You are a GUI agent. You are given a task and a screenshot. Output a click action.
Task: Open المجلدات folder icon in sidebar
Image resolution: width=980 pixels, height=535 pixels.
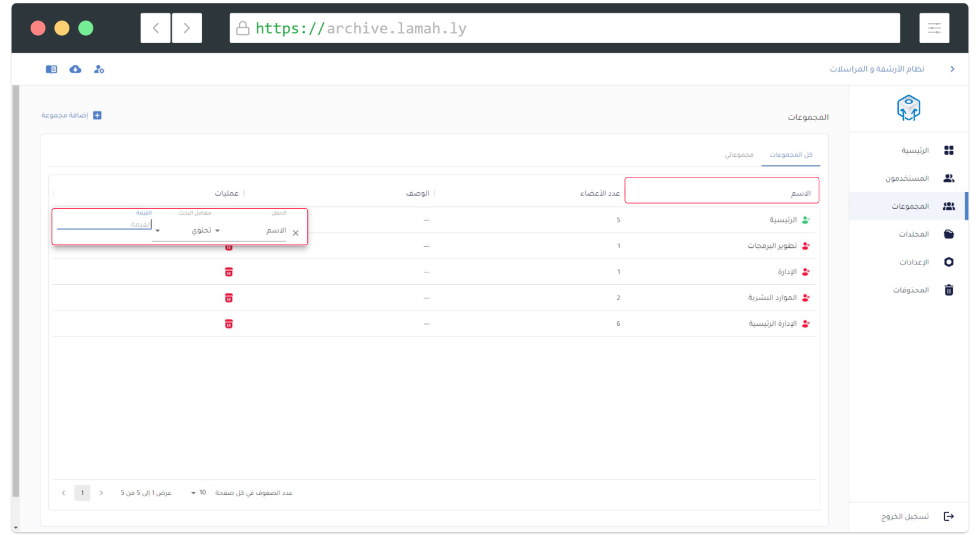pos(949,234)
